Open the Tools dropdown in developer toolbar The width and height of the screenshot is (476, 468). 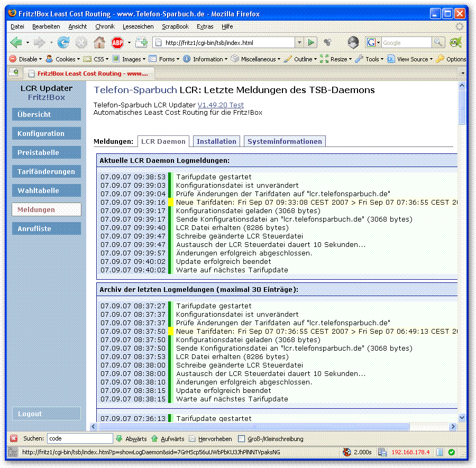point(370,59)
